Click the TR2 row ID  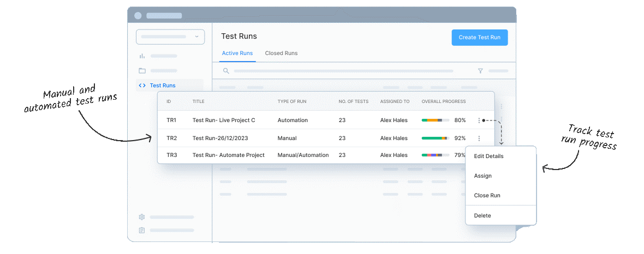[x=172, y=138]
